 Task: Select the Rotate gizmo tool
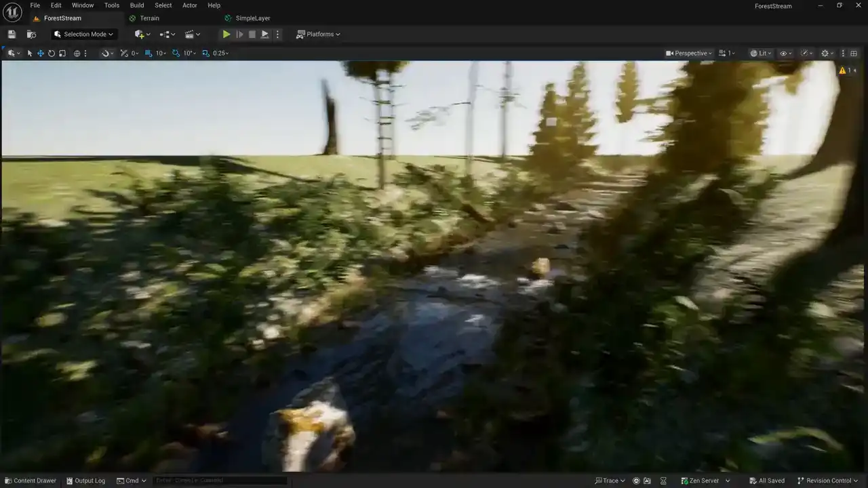pyautogui.click(x=52, y=53)
